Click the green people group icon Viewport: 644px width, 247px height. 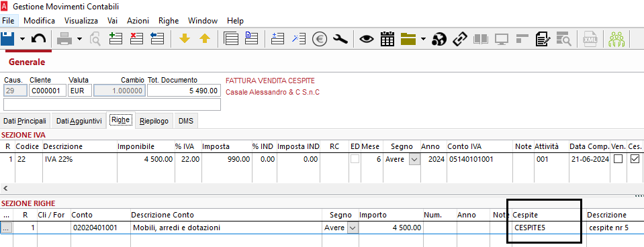pyautogui.click(x=616, y=39)
